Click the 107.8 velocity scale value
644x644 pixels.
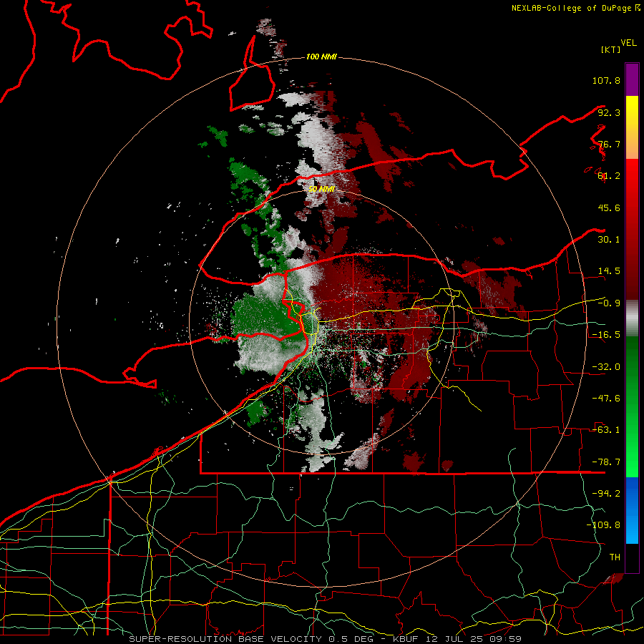(x=606, y=80)
